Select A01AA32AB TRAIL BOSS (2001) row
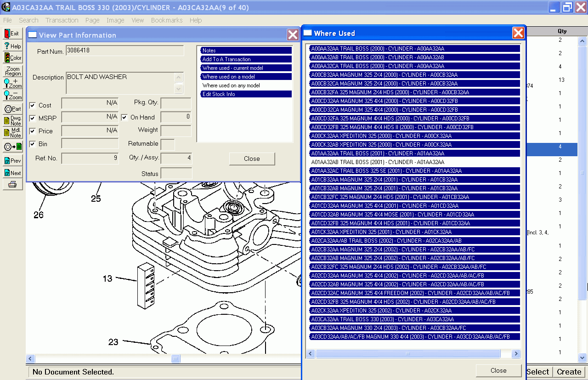 point(415,162)
